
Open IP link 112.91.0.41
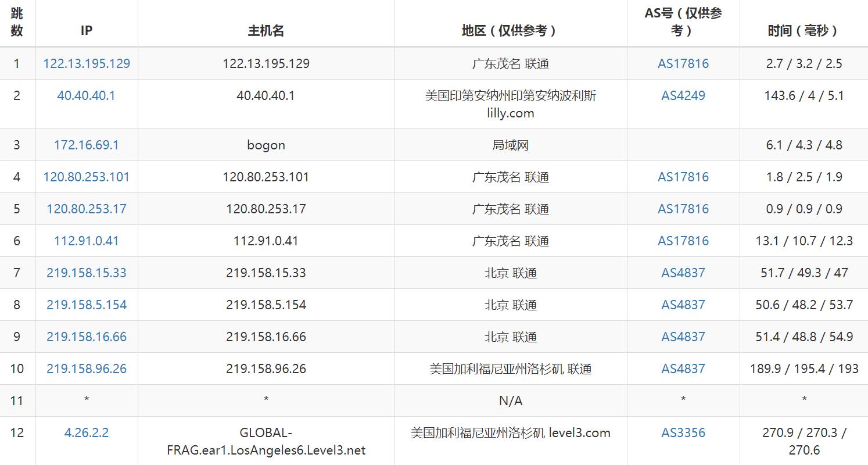pyautogui.click(x=87, y=241)
